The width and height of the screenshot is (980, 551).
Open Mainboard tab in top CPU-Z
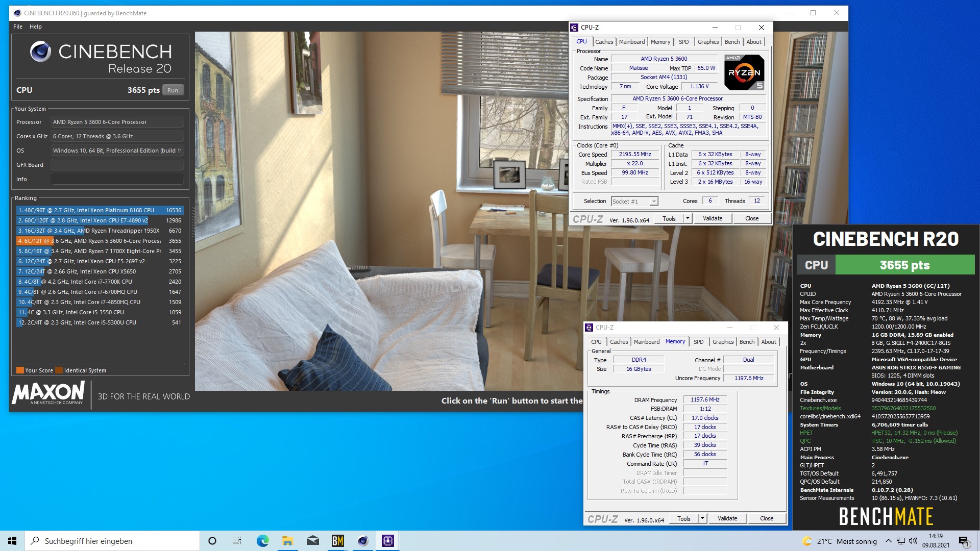(x=632, y=42)
